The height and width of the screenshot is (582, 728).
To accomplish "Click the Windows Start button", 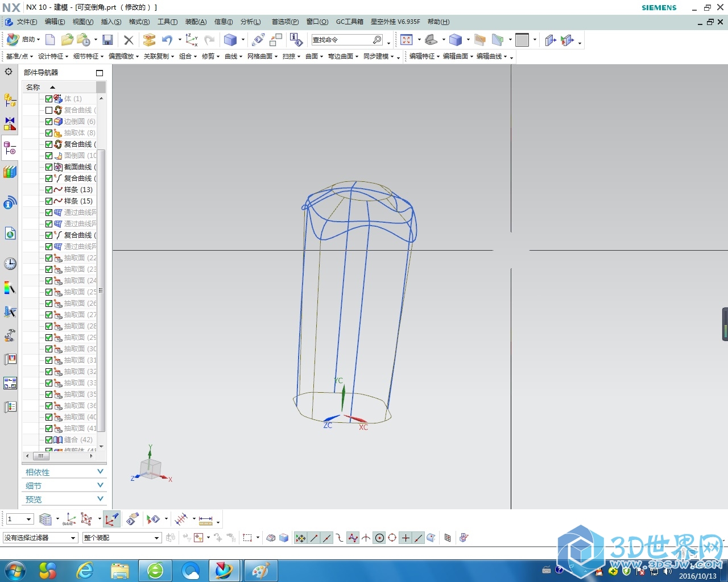I will click(15, 570).
